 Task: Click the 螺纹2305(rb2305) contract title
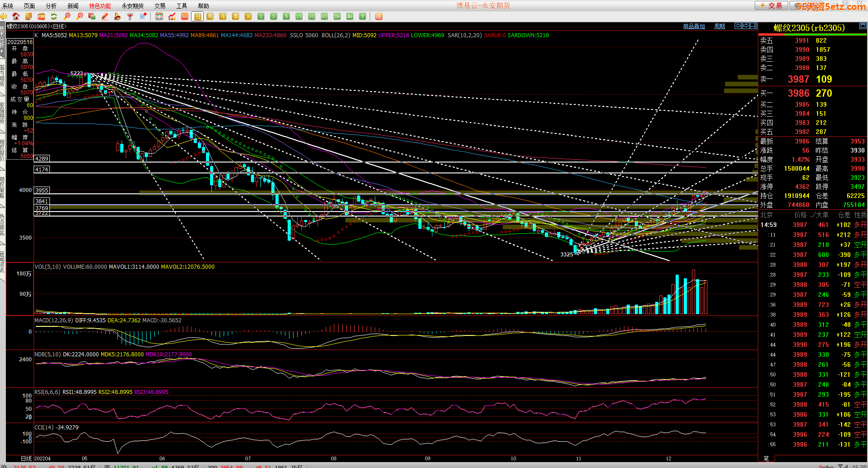[x=809, y=28]
